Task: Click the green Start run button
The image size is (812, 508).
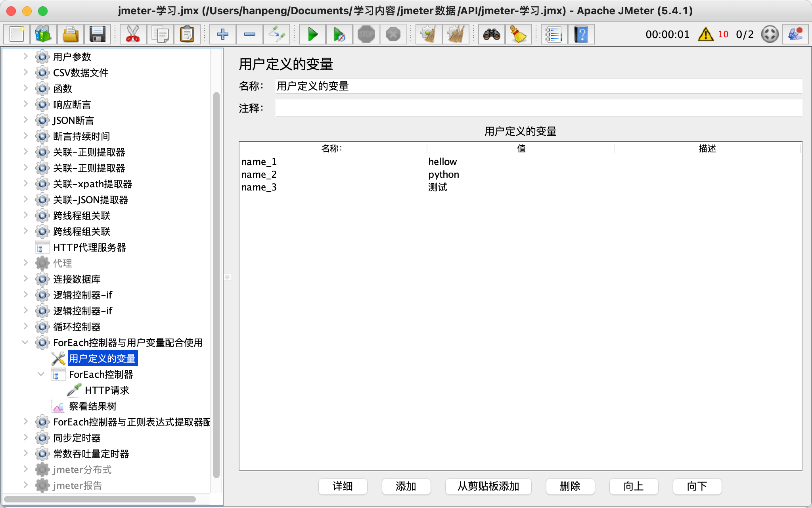Action: 312,35
